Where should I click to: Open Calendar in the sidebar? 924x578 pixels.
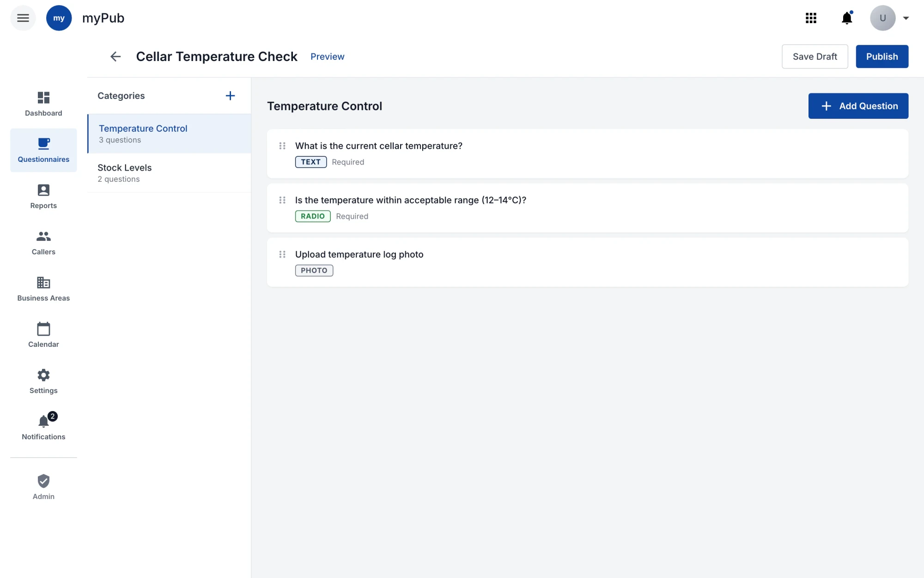coord(43,335)
